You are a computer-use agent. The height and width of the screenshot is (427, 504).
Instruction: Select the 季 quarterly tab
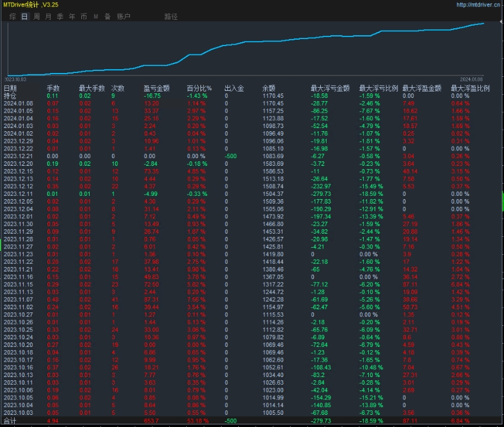point(60,17)
